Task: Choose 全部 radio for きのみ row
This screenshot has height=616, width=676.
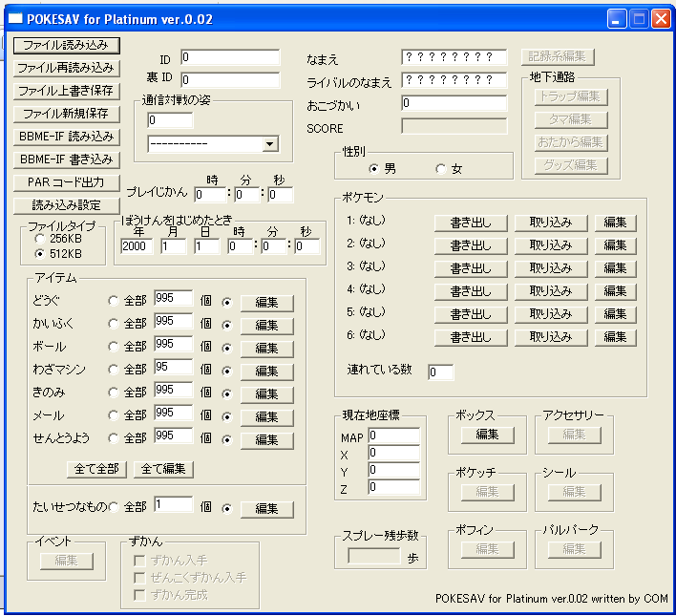Action: tap(114, 393)
